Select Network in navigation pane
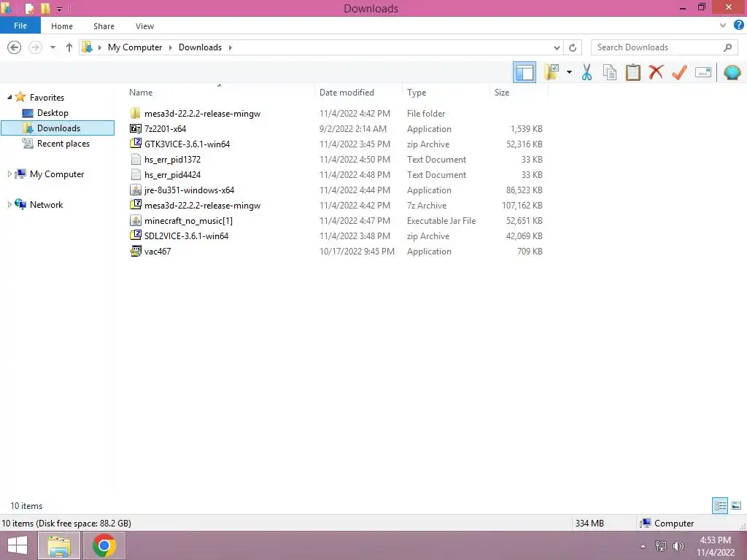Screen dimensions: 747x560 [46, 204]
